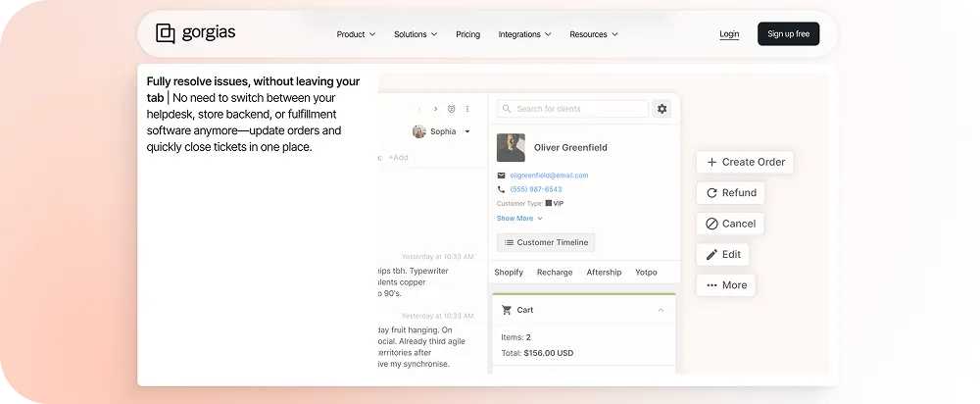The width and height of the screenshot is (980, 404).
Task: Click the Create Order button
Action: tap(745, 162)
